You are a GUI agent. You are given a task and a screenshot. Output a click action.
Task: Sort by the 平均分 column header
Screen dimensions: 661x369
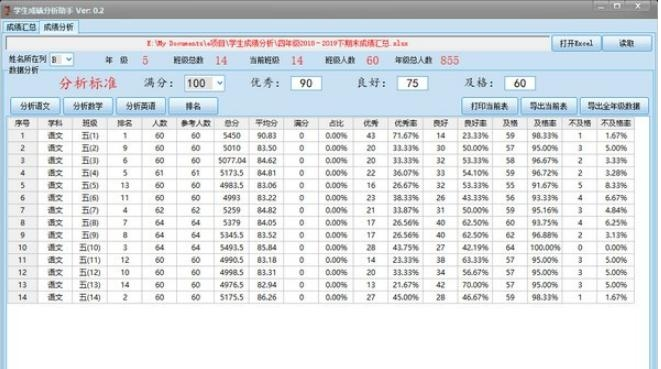coord(266,123)
